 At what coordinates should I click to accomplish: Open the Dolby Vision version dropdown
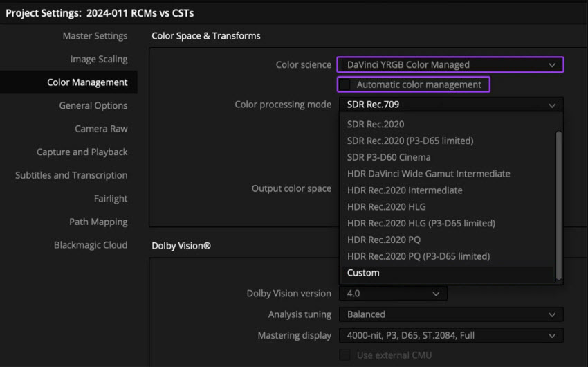393,294
